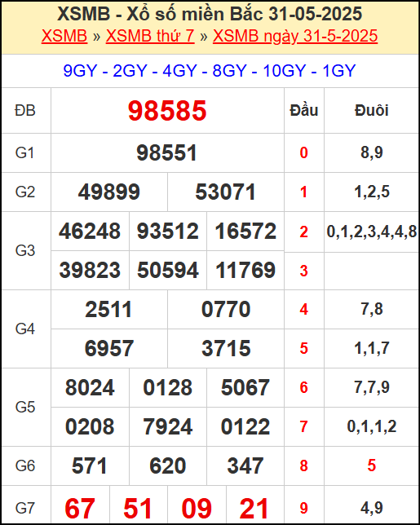The height and width of the screenshot is (525, 420).
Task: Select the red G7 number 09
Action: (197, 509)
